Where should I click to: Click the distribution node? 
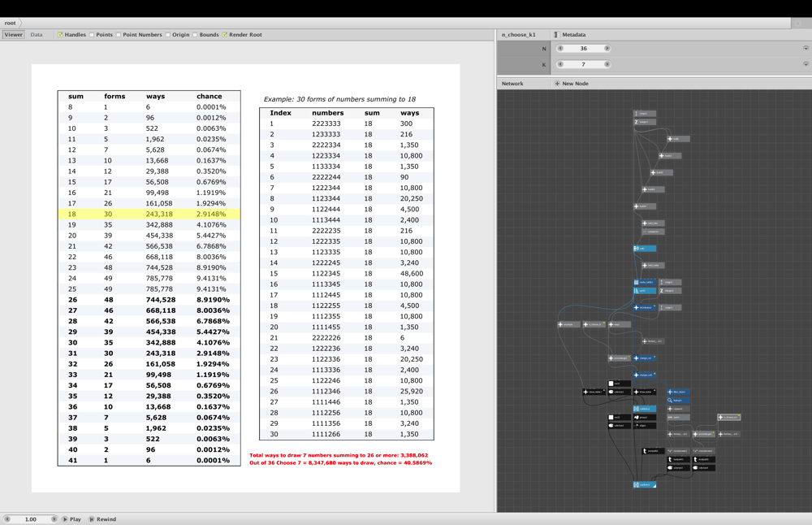(x=645, y=308)
